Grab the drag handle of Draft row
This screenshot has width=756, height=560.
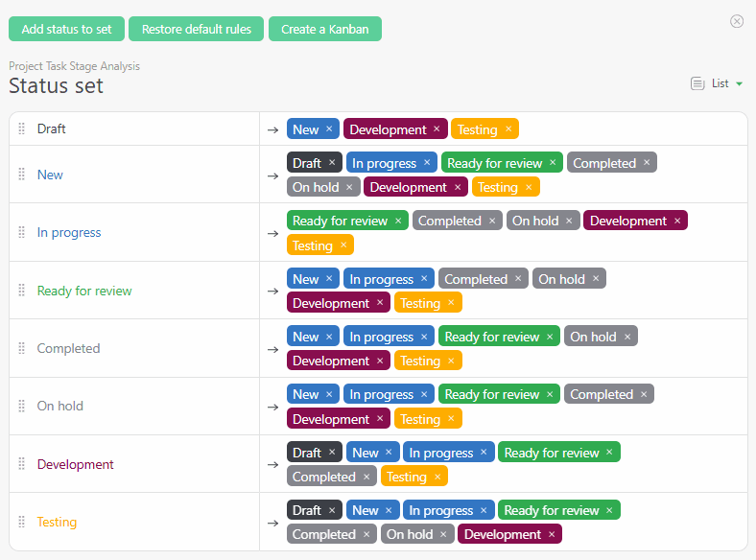[21, 128]
